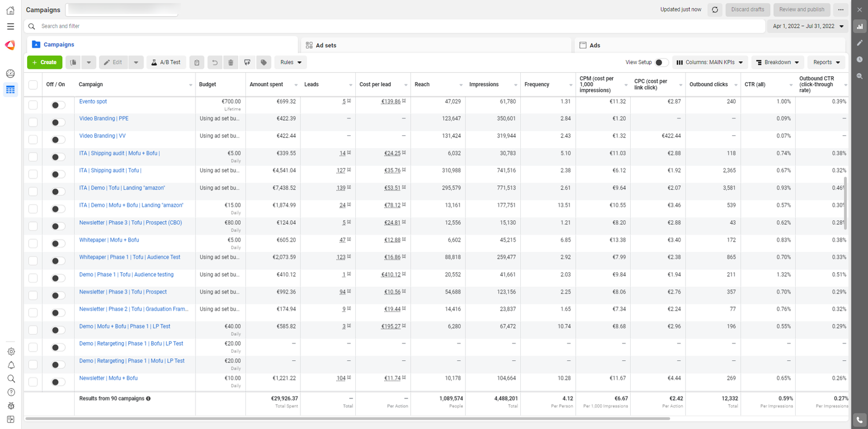
Task: Click the phone icon at bottom right
Action: click(x=860, y=420)
